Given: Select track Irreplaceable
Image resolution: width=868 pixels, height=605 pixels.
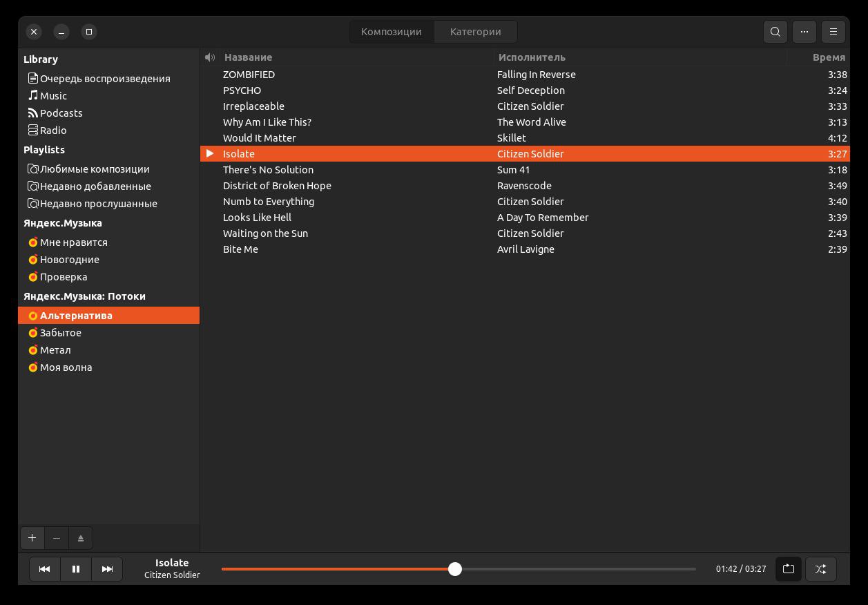Looking at the screenshot, I should click(525, 106).
